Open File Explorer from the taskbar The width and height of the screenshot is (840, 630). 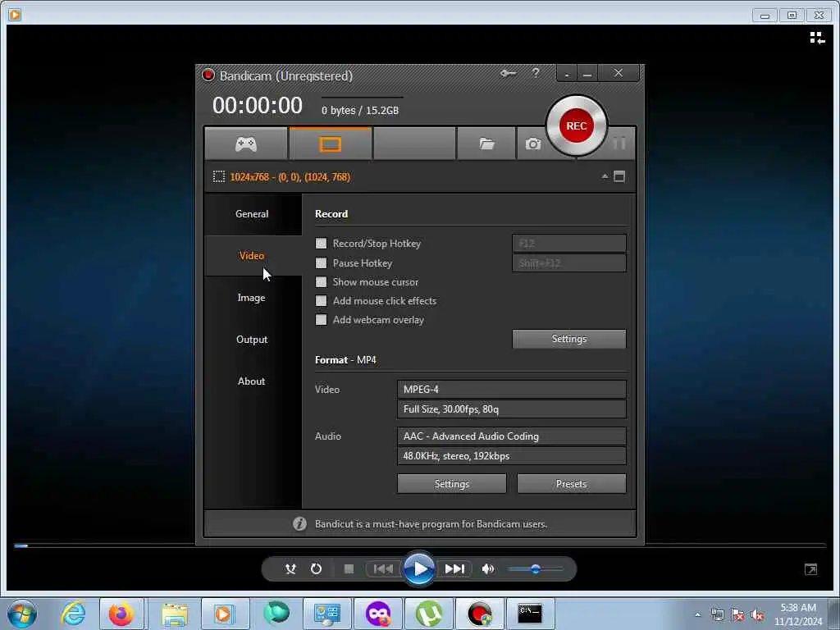pyautogui.click(x=175, y=614)
